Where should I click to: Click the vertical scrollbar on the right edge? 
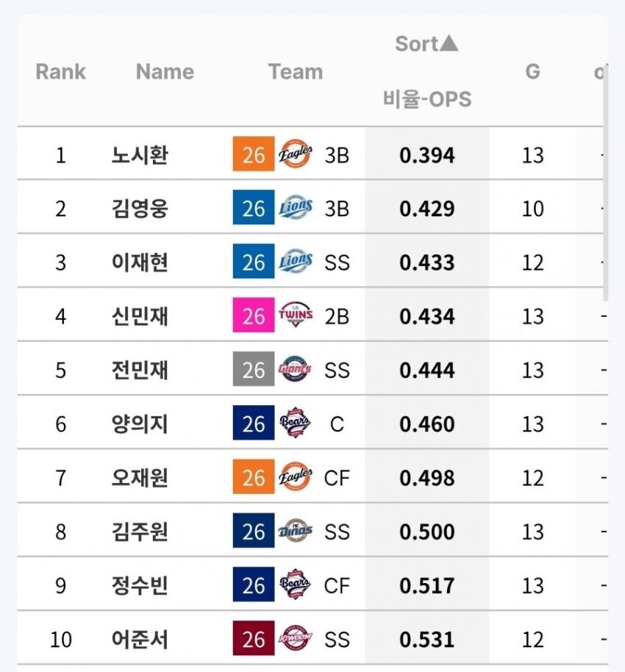coord(606,184)
